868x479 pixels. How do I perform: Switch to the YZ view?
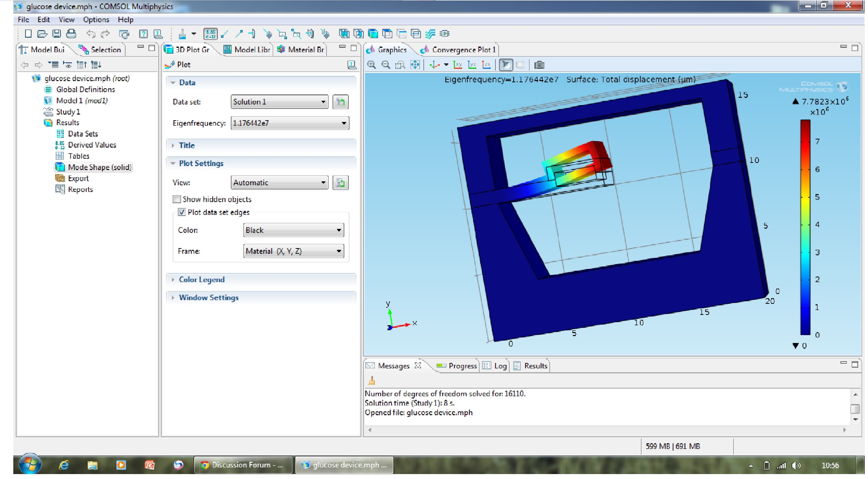point(472,65)
